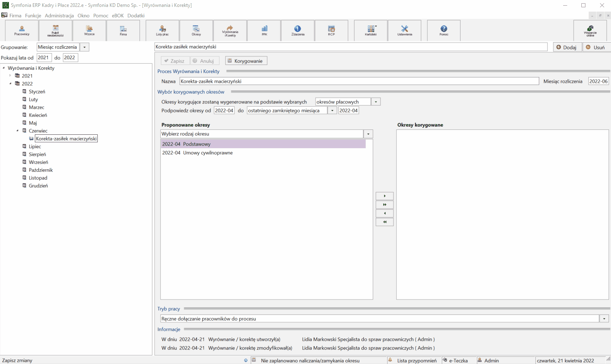The image size is (611, 364).
Task: Select Lipiec in the tree
Action: click(x=35, y=146)
